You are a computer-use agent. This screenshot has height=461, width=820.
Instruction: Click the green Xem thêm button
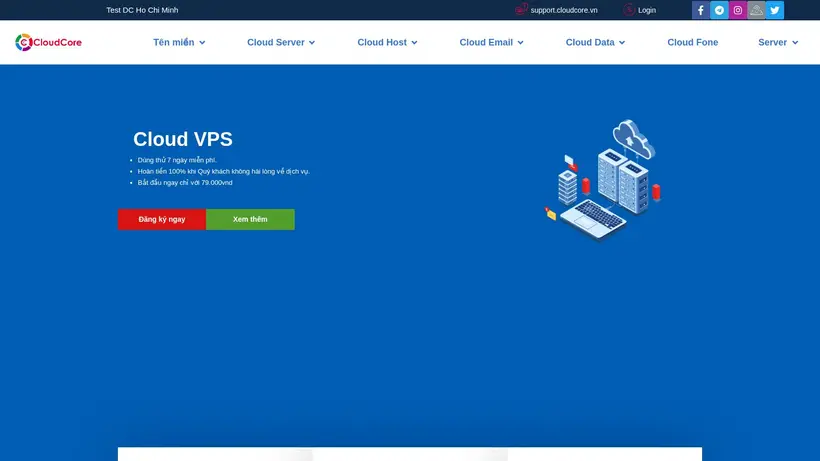[250, 220]
